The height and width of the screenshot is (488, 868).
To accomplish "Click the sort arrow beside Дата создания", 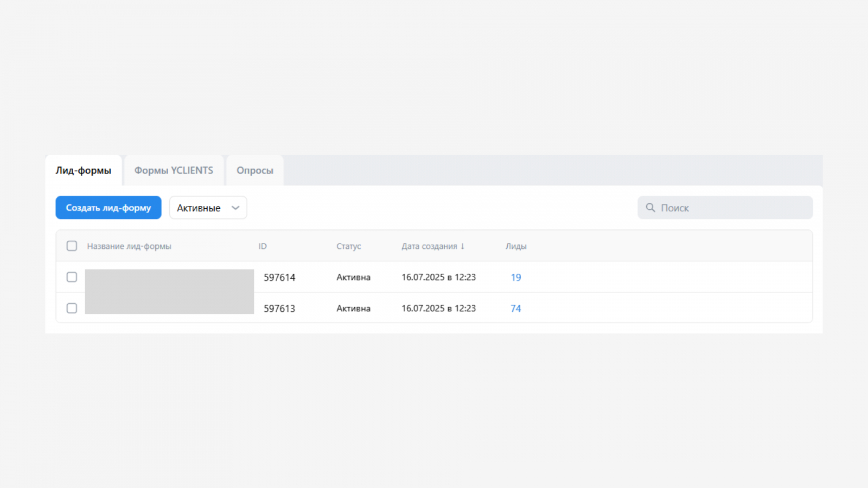I will (463, 246).
